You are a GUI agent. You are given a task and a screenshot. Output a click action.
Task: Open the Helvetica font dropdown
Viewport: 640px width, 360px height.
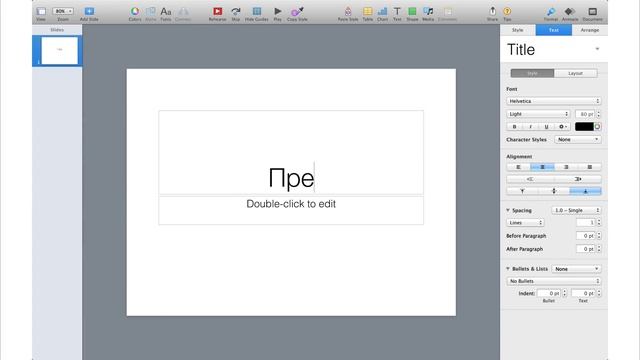(553, 101)
